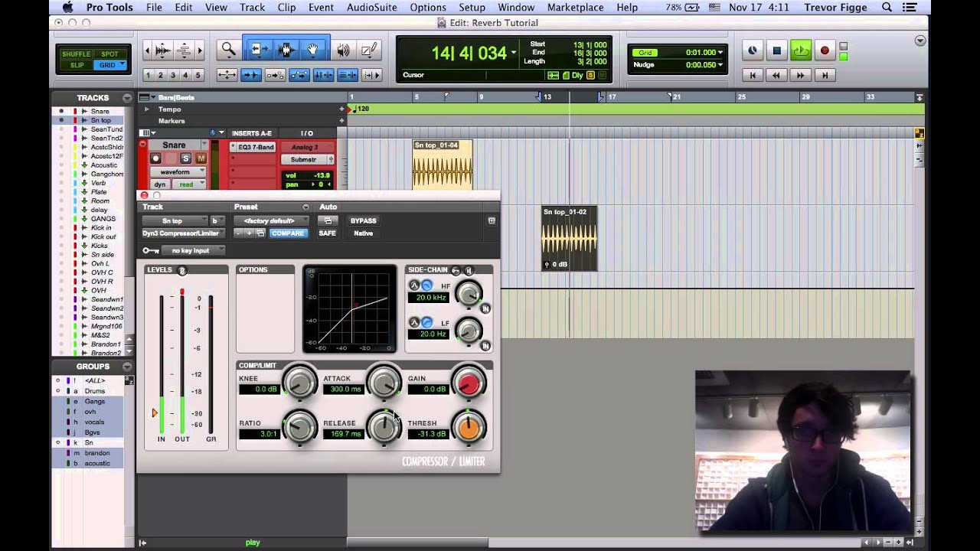
Task: Open the Clip menu
Action: pyautogui.click(x=286, y=8)
